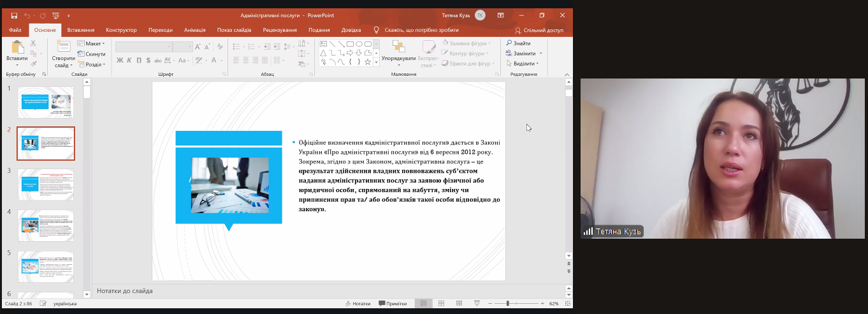
Task: Open the Виділити select dropdown
Action: (523, 64)
